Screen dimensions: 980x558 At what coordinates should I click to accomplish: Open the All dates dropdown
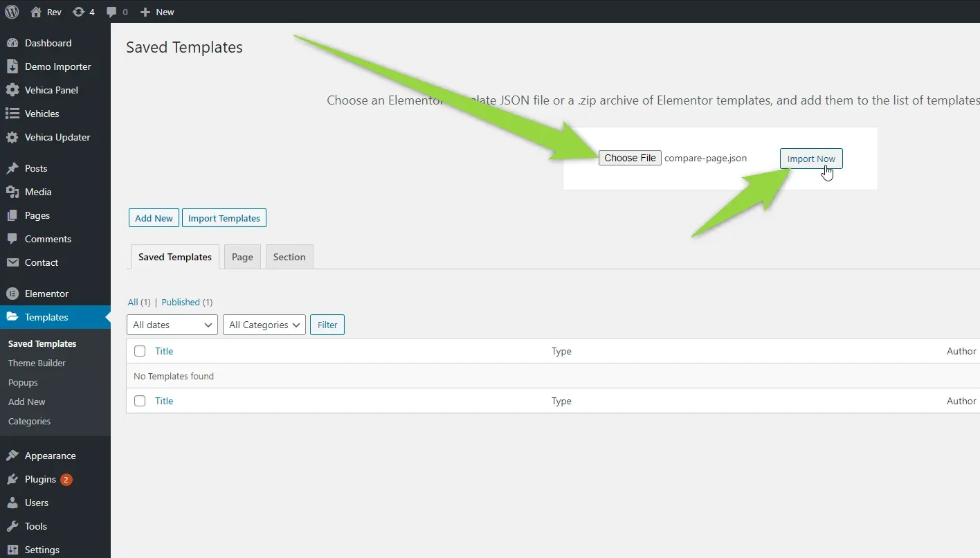pos(172,325)
